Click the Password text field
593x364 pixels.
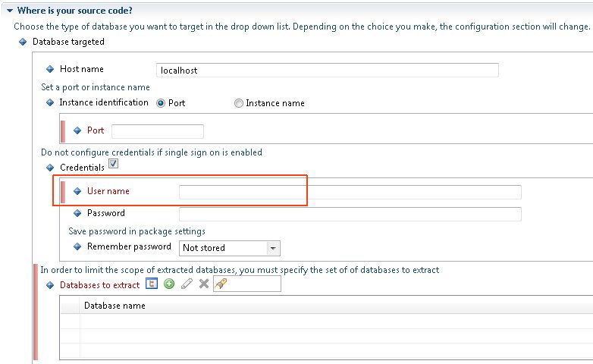350,214
